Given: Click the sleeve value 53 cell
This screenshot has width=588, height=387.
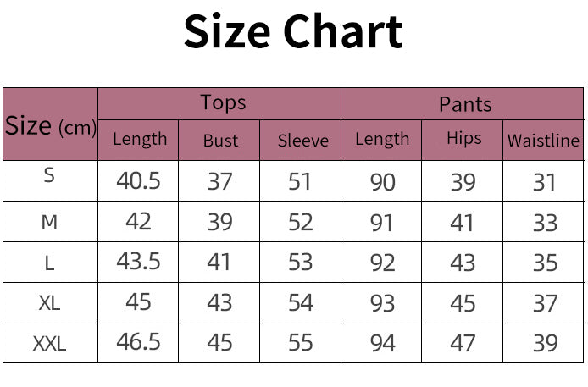Looking at the screenshot, I should tap(300, 262).
